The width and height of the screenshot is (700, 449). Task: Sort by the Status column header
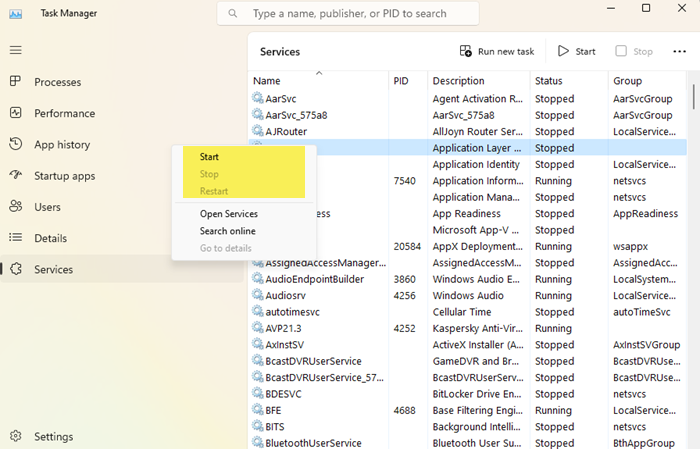point(548,81)
